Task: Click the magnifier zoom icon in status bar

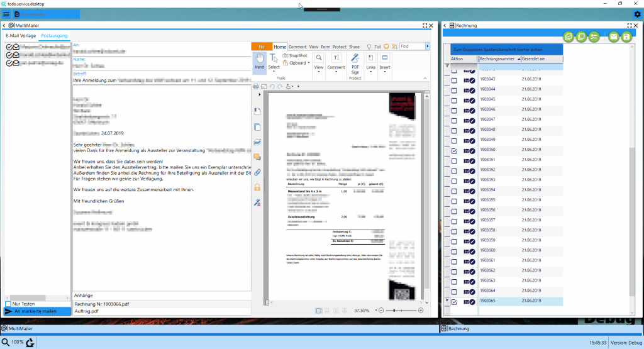Action: pos(5,342)
